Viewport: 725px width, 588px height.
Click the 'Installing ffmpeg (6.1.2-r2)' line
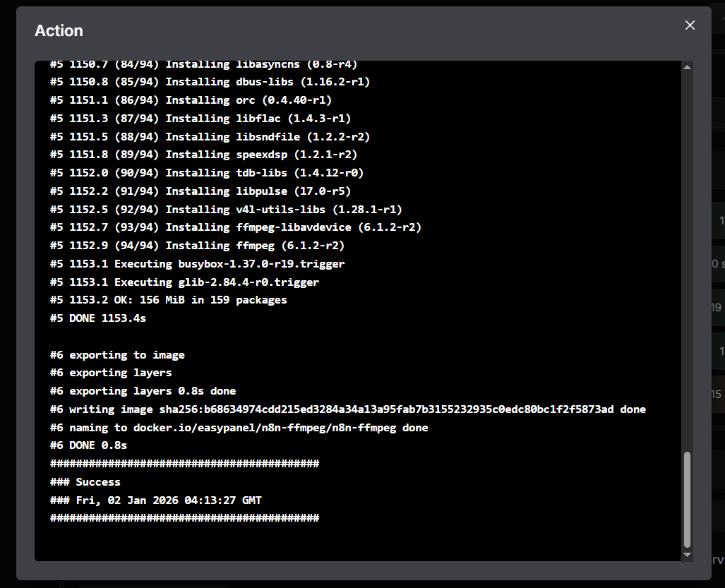point(198,246)
